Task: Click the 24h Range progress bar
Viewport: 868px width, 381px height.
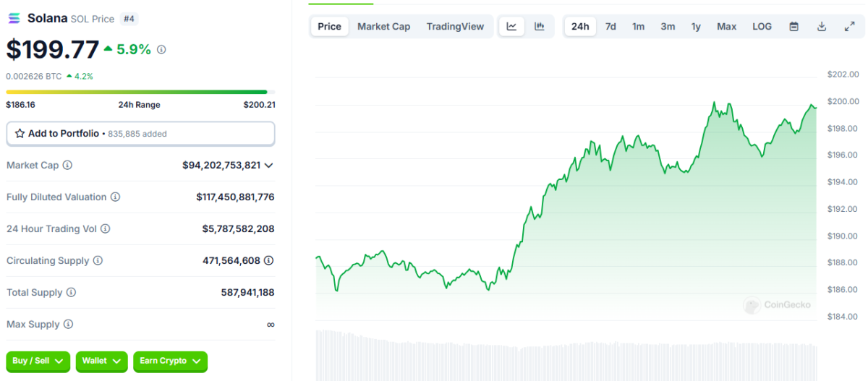Action: click(x=137, y=92)
